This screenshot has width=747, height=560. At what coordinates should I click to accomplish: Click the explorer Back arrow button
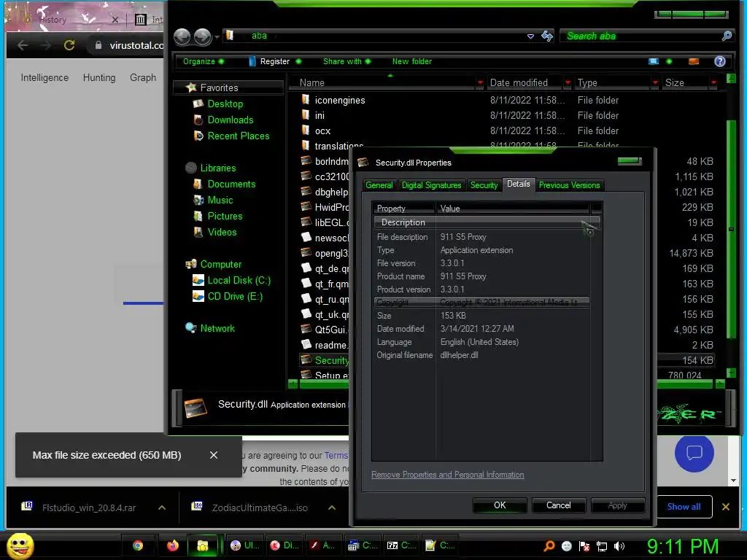pyautogui.click(x=182, y=36)
